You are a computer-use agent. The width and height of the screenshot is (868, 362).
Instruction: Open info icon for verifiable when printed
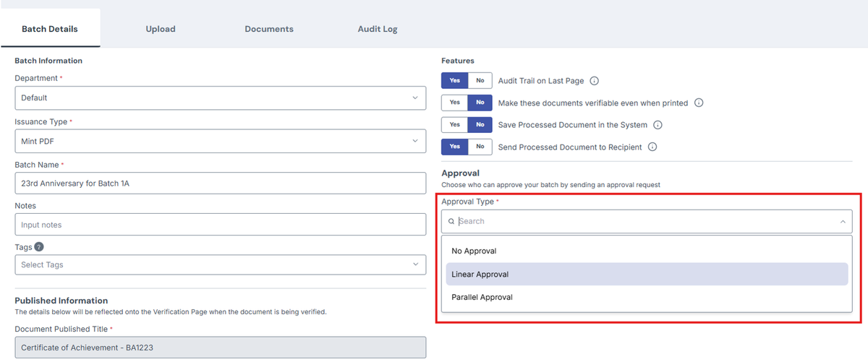point(699,103)
